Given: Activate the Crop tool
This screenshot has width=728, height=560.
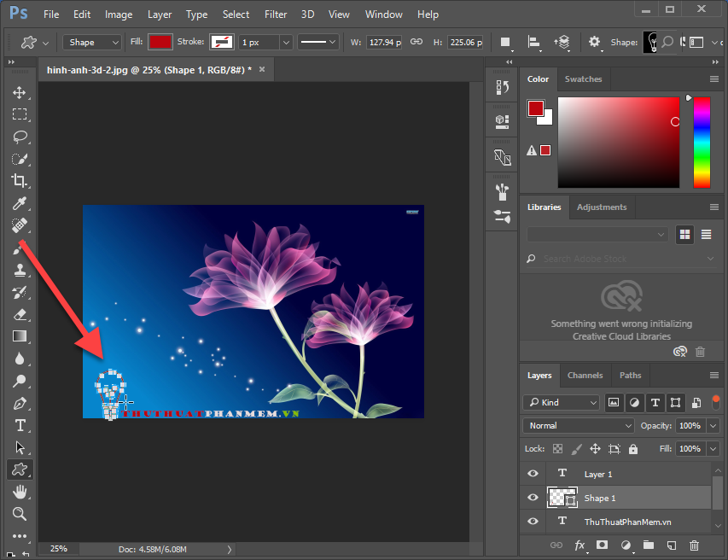Looking at the screenshot, I should click(x=20, y=181).
